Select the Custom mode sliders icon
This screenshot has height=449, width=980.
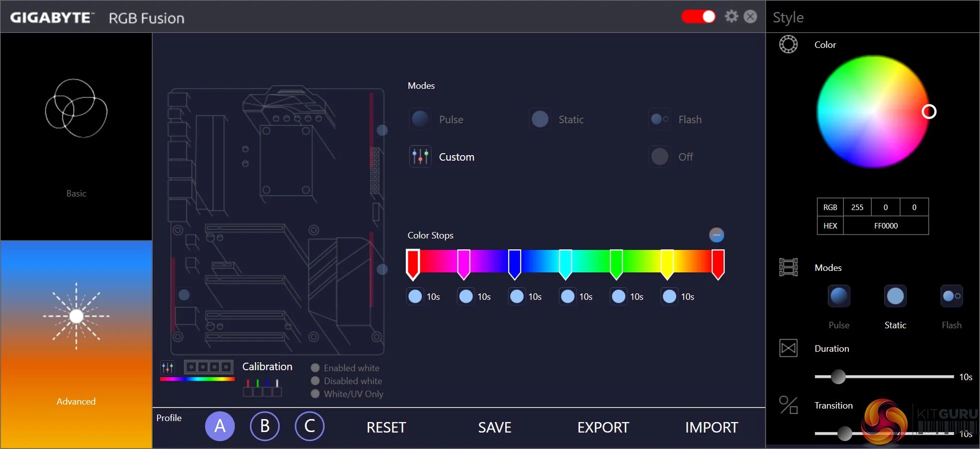point(420,156)
